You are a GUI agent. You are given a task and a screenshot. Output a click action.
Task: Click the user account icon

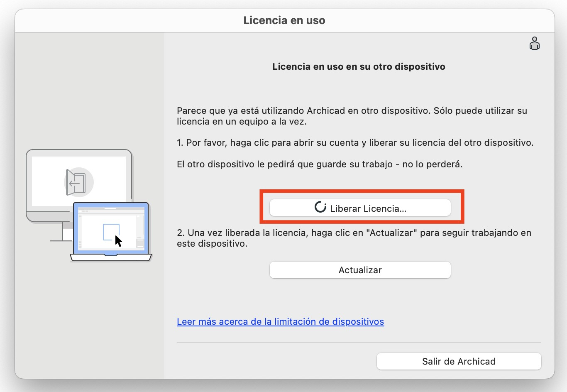(x=534, y=44)
